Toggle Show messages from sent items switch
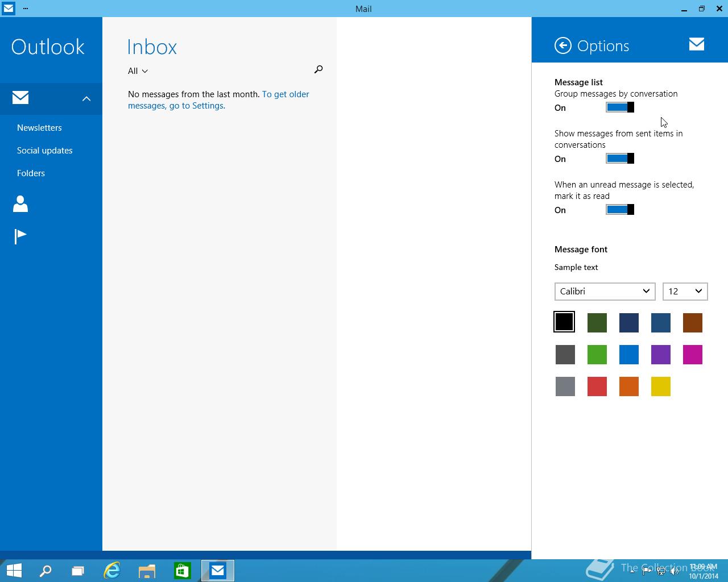The width and height of the screenshot is (728, 582). 620,159
